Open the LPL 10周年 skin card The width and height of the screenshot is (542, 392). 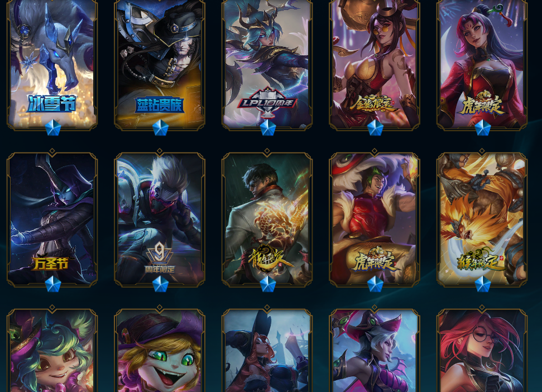click(x=267, y=64)
